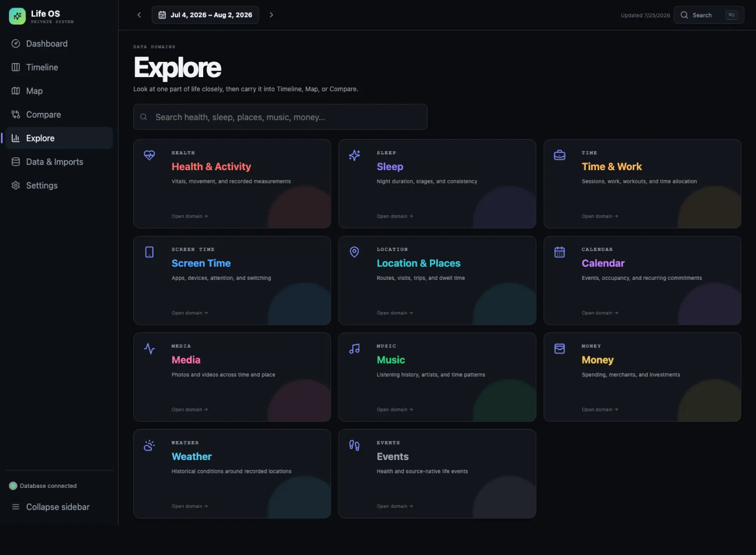The image size is (756, 555).
Task: Open the Data & Imports page
Action: coord(59,162)
